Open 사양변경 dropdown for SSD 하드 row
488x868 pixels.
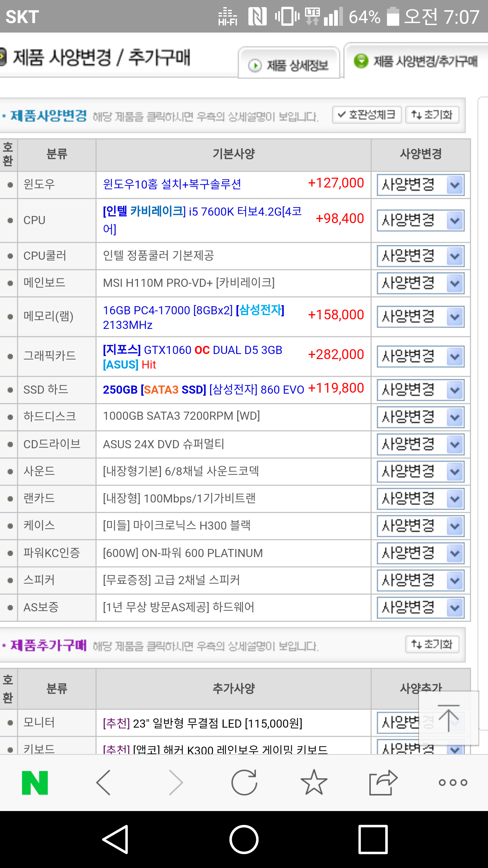pos(421,390)
